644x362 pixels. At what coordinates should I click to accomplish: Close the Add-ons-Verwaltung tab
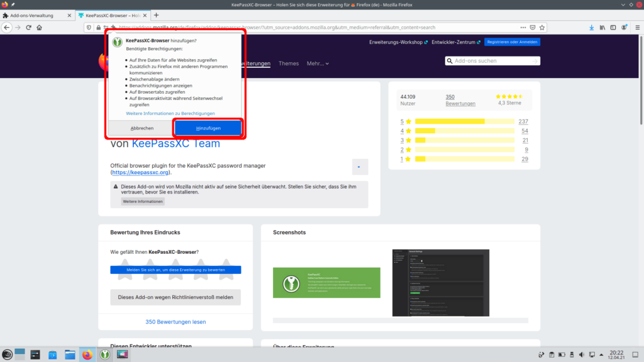[x=69, y=16]
